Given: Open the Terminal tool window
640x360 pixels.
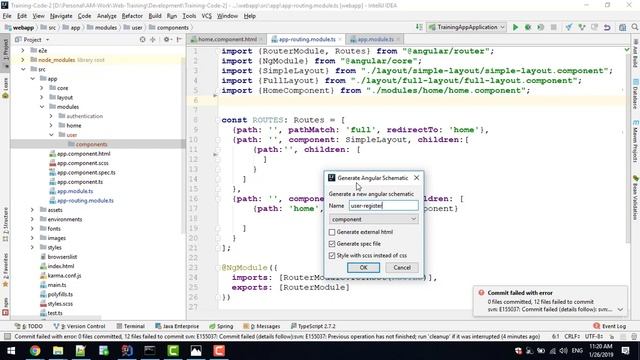Looking at the screenshot, I should [x=131, y=326].
